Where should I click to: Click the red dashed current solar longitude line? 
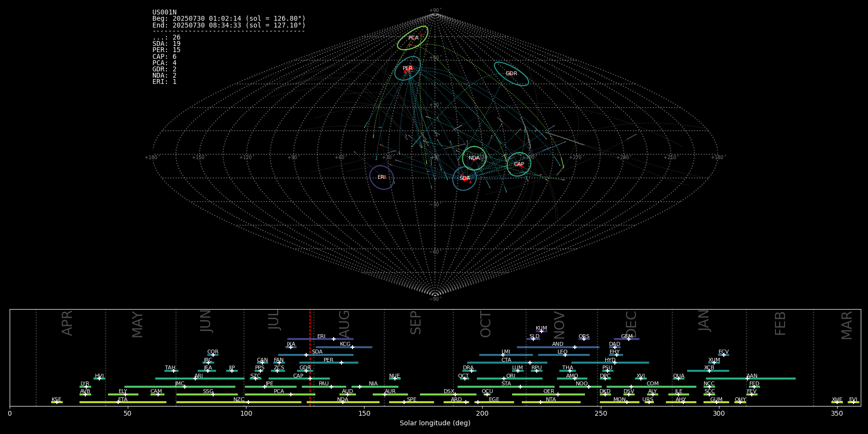(310, 357)
